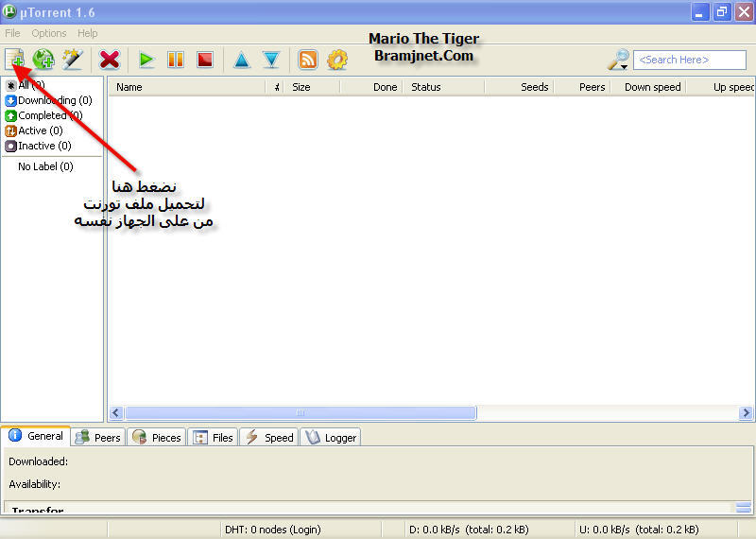
Task: Open Create New Torrent wand icon
Action: (x=73, y=60)
